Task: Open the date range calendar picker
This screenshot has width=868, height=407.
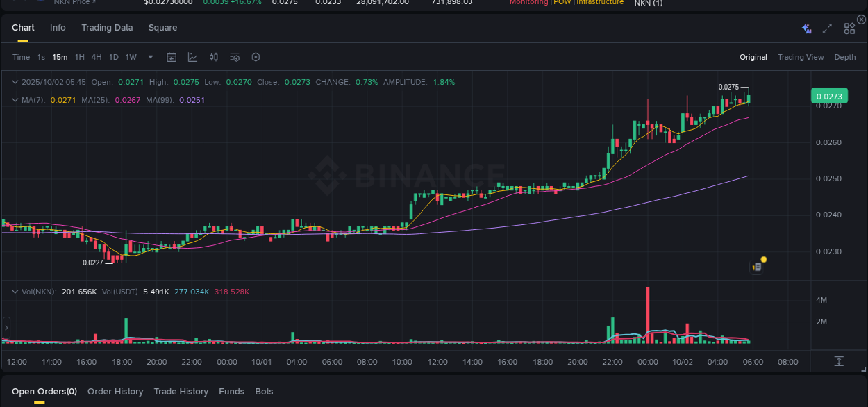Action: click(x=172, y=57)
